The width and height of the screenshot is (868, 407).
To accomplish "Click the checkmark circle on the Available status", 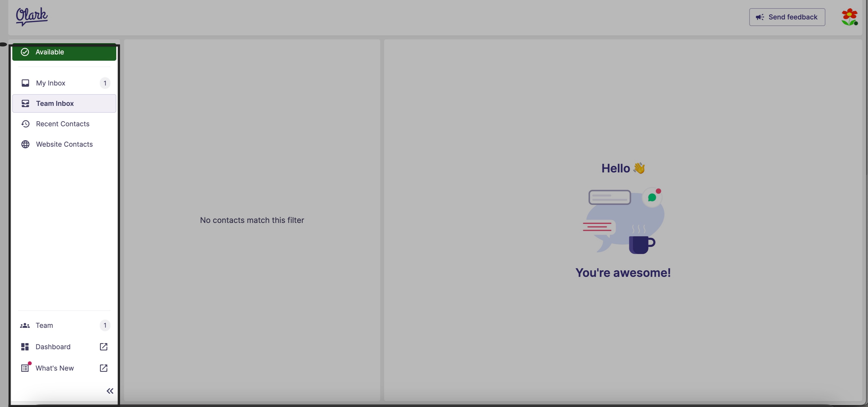I will pos(25,52).
